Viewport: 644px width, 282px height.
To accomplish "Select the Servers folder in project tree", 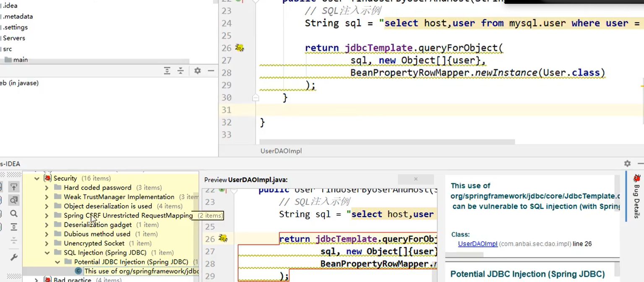I will 14,38.
